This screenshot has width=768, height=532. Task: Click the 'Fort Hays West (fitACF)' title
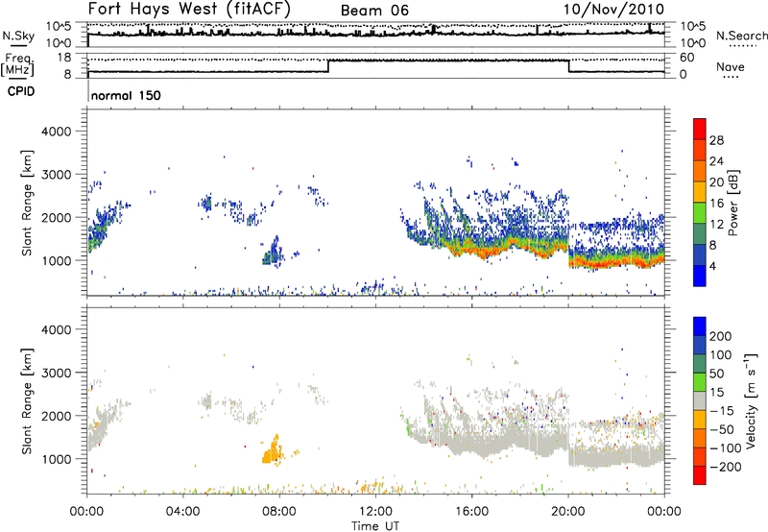189,10
